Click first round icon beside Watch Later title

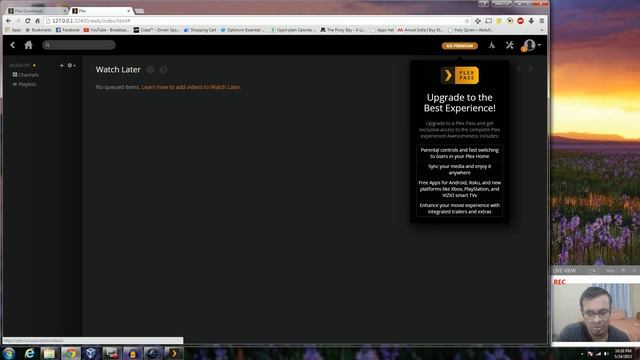tap(151, 70)
